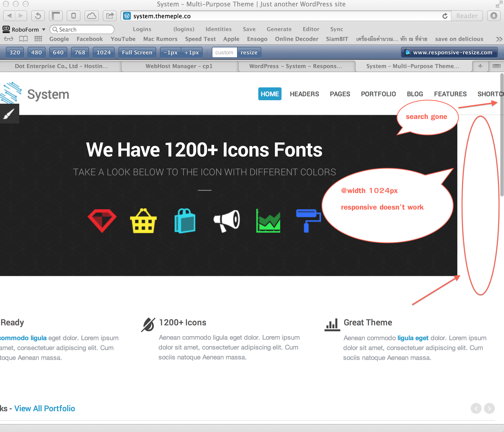Click the vertical page scrollbar
504x432 pixels.
click(502, 135)
